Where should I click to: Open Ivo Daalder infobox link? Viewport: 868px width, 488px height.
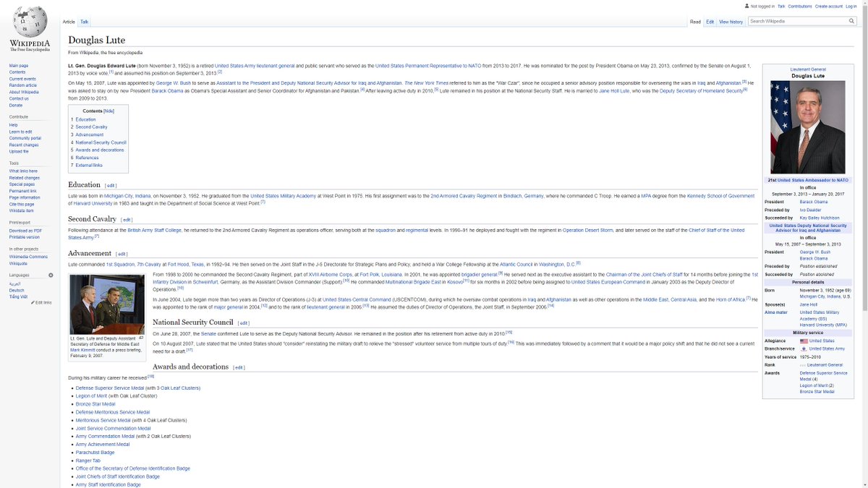tap(810, 210)
